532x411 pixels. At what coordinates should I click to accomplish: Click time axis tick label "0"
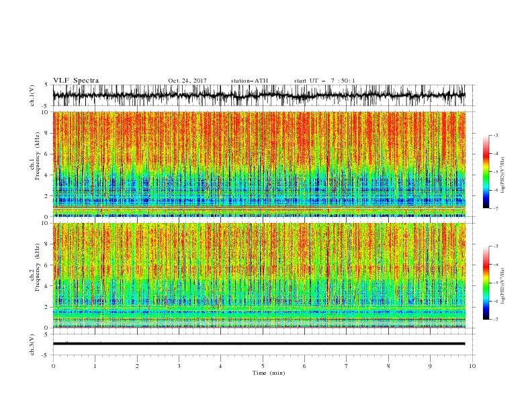click(53, 366)
